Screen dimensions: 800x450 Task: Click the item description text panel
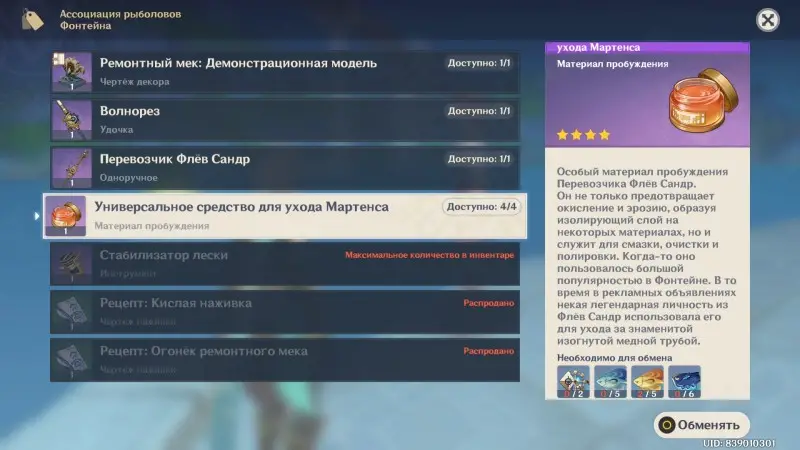(647, 256)
